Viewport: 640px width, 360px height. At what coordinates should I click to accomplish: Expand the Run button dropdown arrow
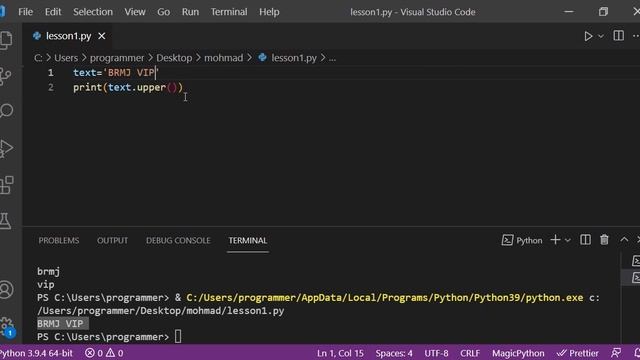pos(601,36)
